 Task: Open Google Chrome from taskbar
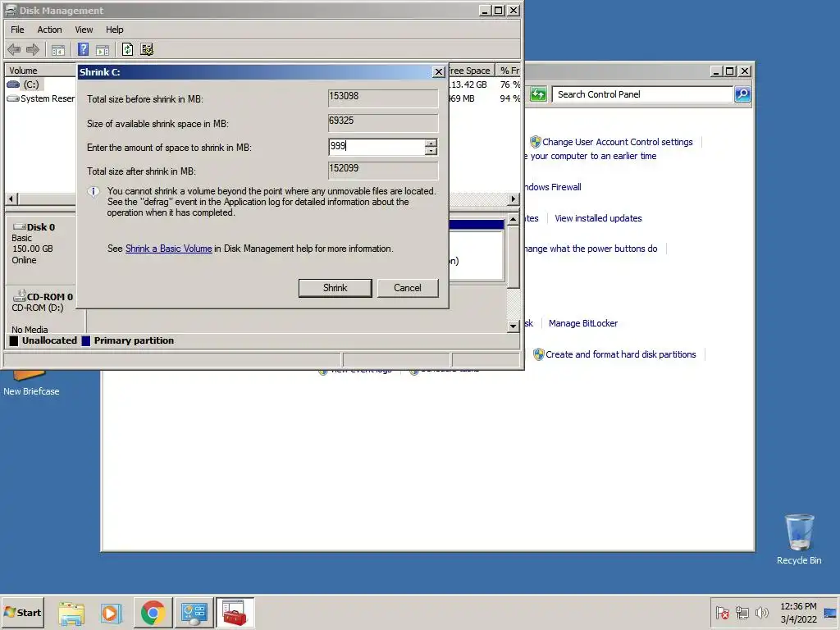(153, 613)
